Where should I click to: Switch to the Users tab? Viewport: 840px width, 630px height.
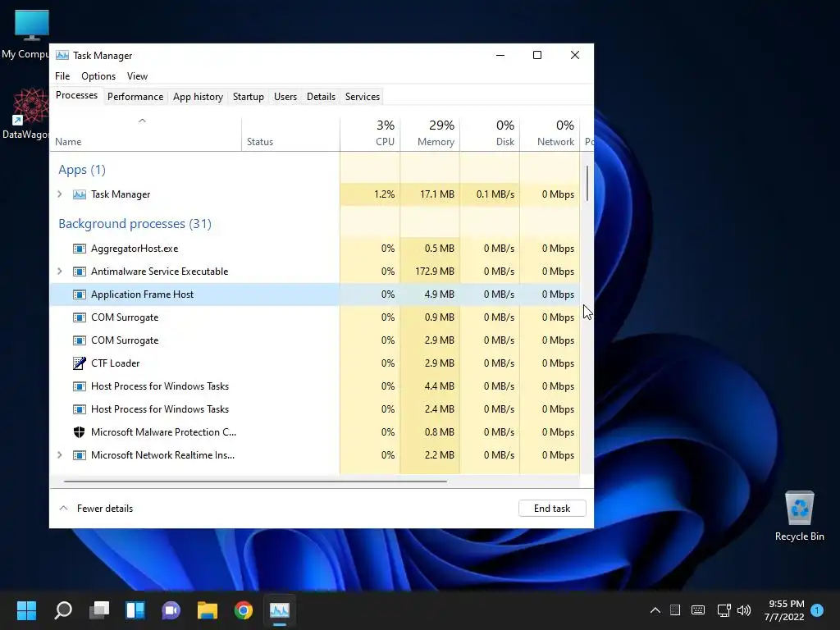pos(285,97)
